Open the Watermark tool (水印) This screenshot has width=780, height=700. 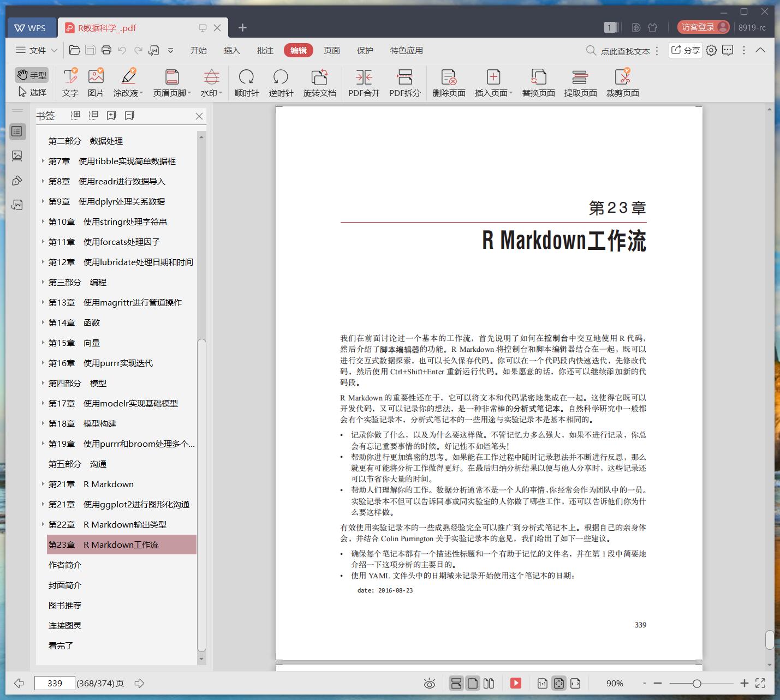(x=211, y=83)
